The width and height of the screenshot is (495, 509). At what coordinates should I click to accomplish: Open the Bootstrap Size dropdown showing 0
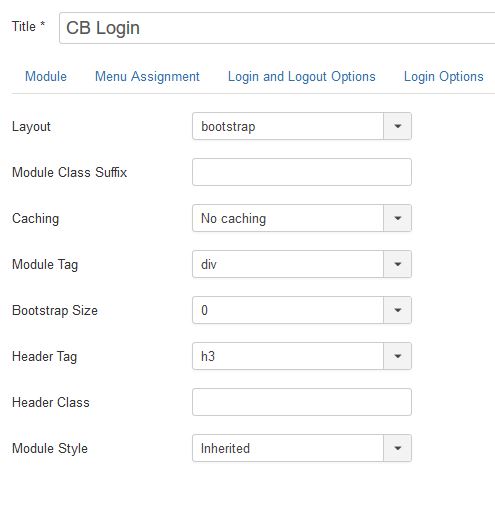tap(302, 310)
